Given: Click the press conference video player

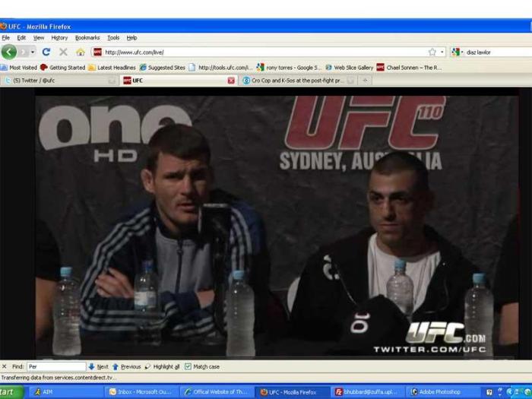Looking at the screenshot, I should [x=277, y=226].
